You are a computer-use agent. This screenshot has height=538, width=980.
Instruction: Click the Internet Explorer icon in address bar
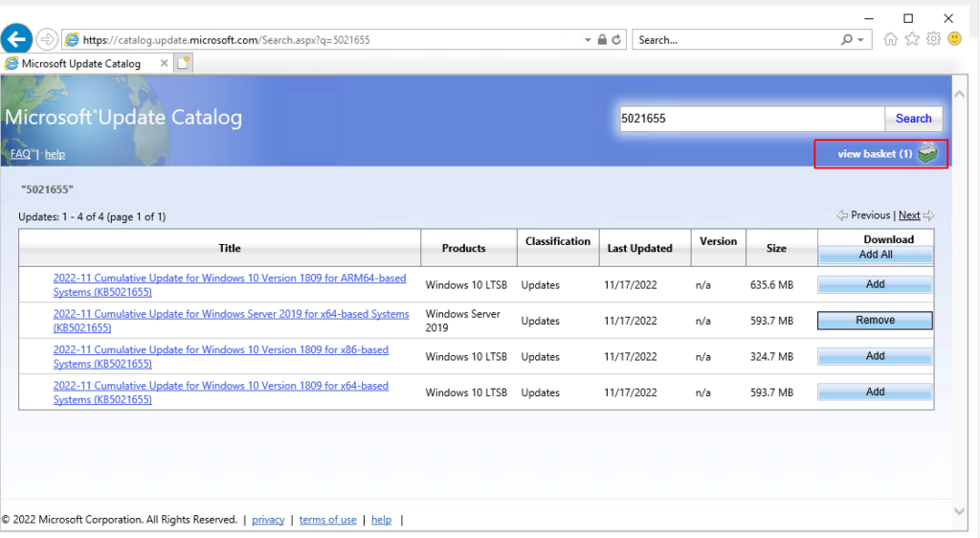[x=73, y=39]
